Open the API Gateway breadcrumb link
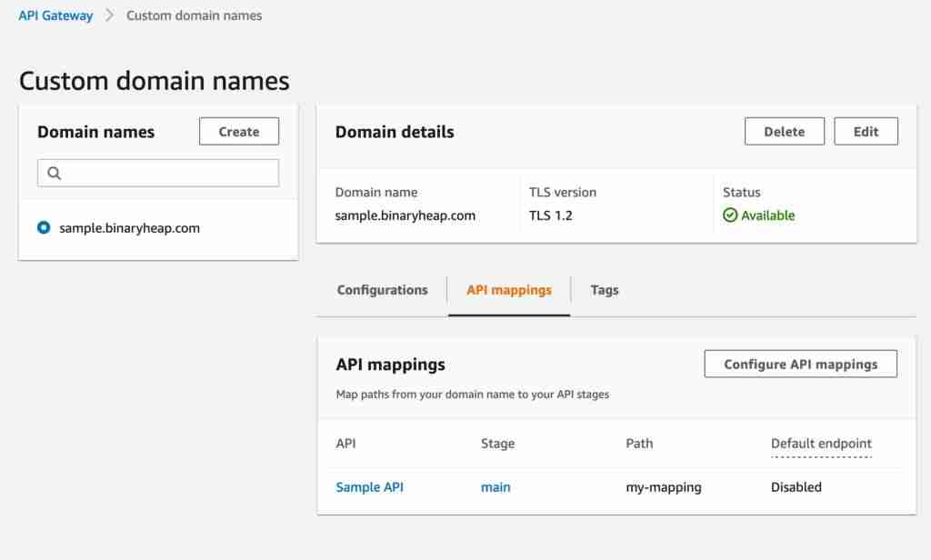This screenshot has width=931, height=560. (x=55, y=15)
